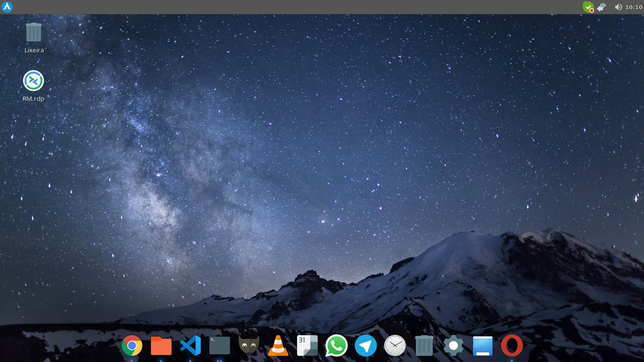
Task: Click the trash icon in dock
Action: point(424,346)
